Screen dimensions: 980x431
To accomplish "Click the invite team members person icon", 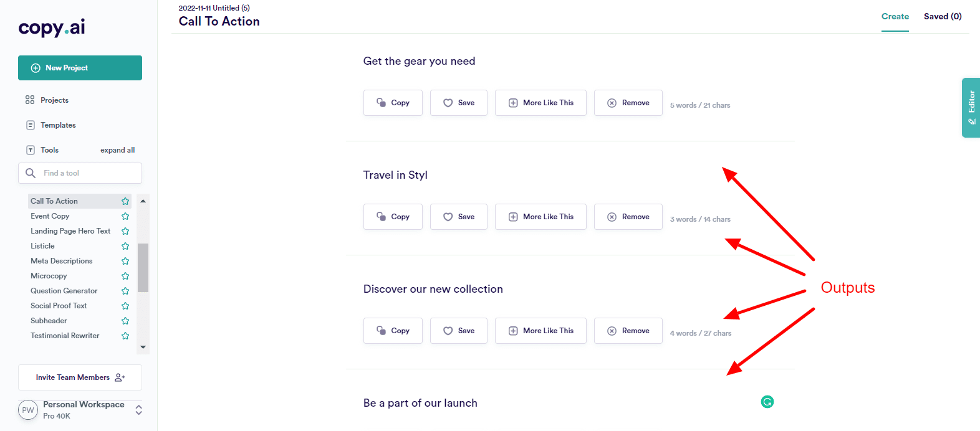I will click(x=120, y=377).
